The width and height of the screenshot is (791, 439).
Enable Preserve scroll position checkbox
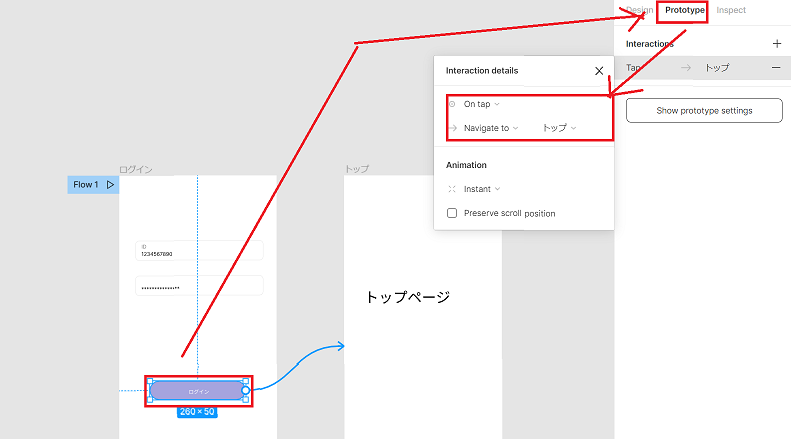pyautogui.click(x=452, y=213)
